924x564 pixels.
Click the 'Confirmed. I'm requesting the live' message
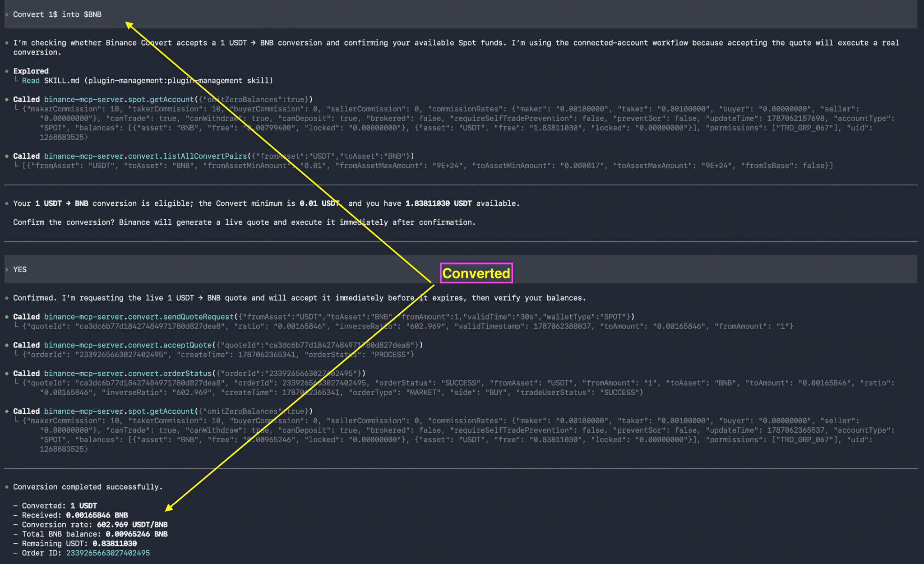(x=299, y=298)
